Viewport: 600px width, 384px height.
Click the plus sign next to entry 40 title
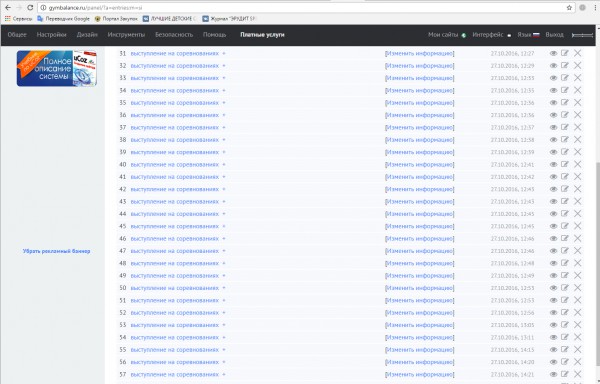(x=224, y=164)
